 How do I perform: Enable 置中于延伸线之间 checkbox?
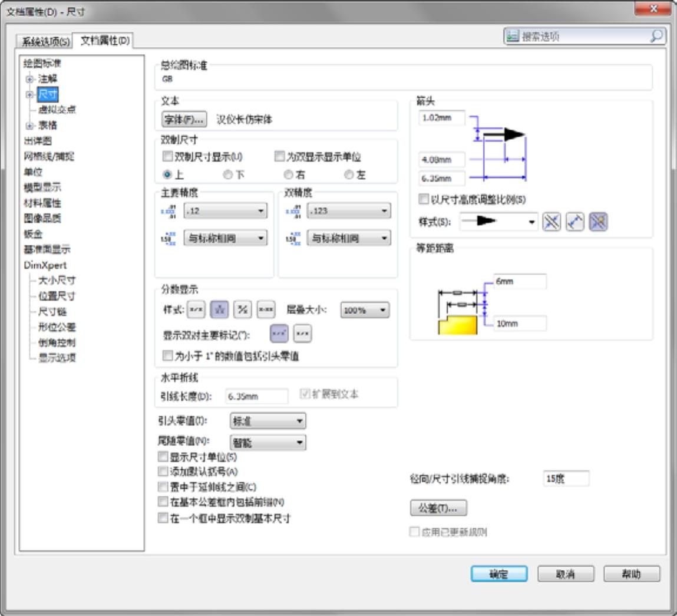tap(163, 487)
